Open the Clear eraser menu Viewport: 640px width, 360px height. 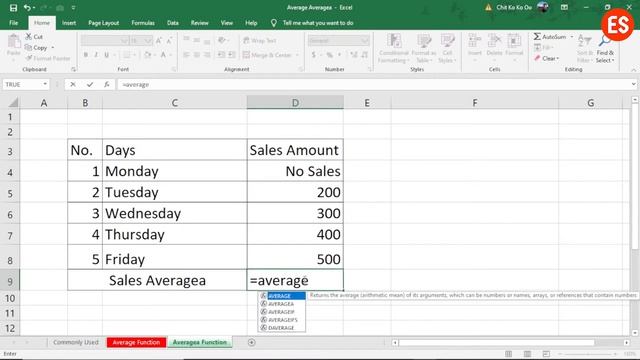click(x=547, y=58)
